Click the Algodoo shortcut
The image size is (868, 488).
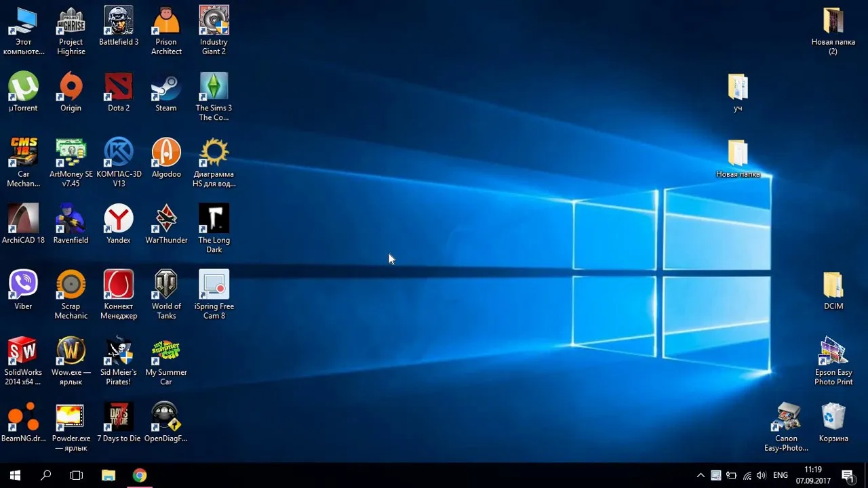(x=166, y=159)
